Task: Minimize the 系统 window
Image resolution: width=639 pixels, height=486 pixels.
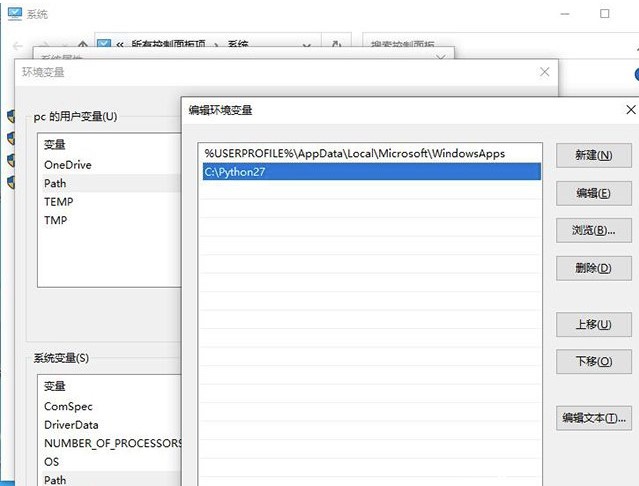Action: click(565, 14)
